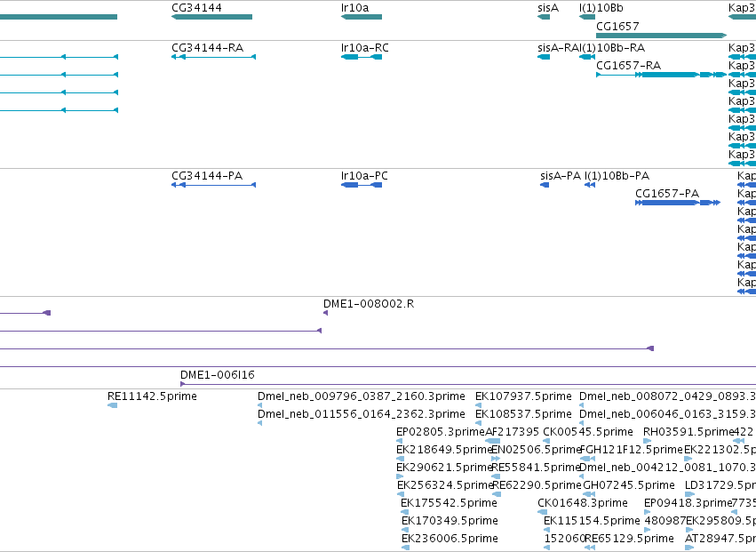This screenshot has height=552, width=756.
Task: Click the DME1-008O02.R clone label
Action: [369, 304]
